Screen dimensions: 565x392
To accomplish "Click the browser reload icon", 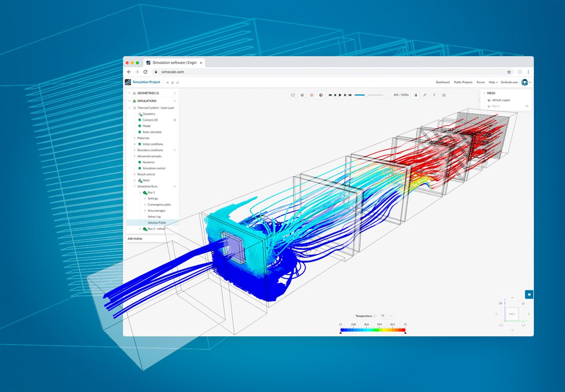I will point(145,72).
